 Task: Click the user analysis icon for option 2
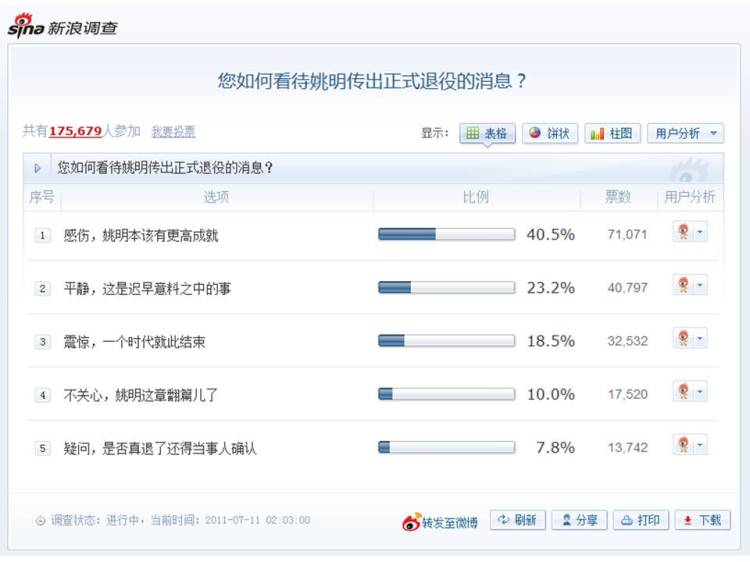click(684, 286)
